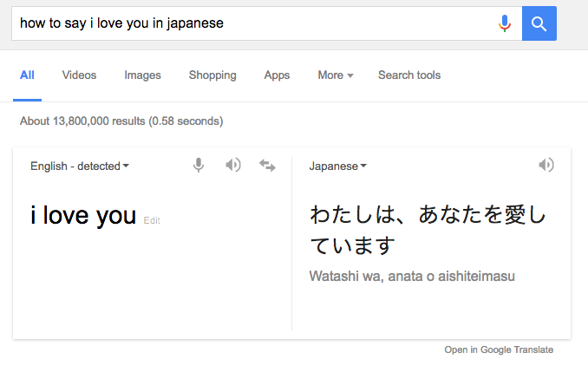Switch to the Videos tab
This screenshot has width=588, height=372.
pyautogui.click(x=79, y=75)
